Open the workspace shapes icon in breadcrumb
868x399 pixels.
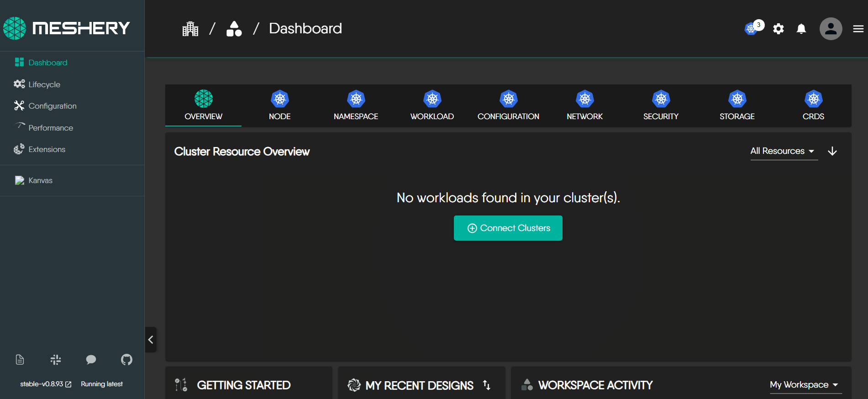pyautogui.click(x=234, y=29)
